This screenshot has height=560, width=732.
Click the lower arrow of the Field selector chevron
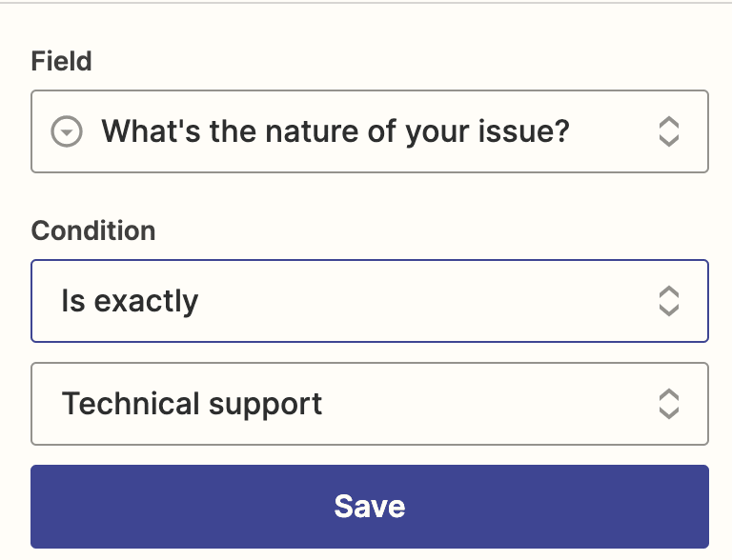click(x=668, y=141)
